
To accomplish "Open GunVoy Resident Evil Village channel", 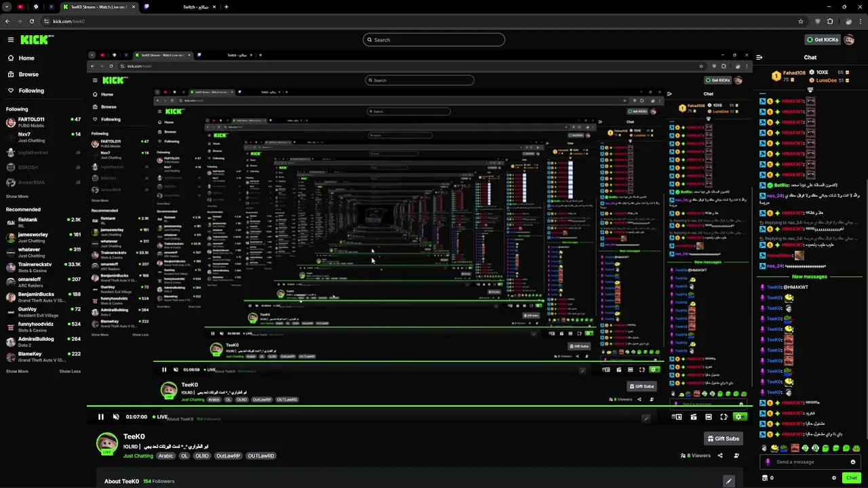I will pyautogui.click(x=43, y=312).
